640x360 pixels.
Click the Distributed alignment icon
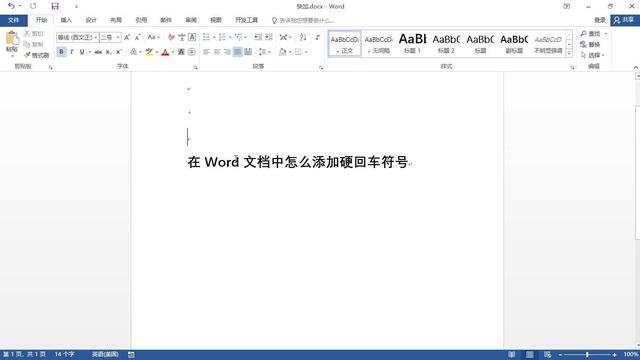tap(248, 52)
